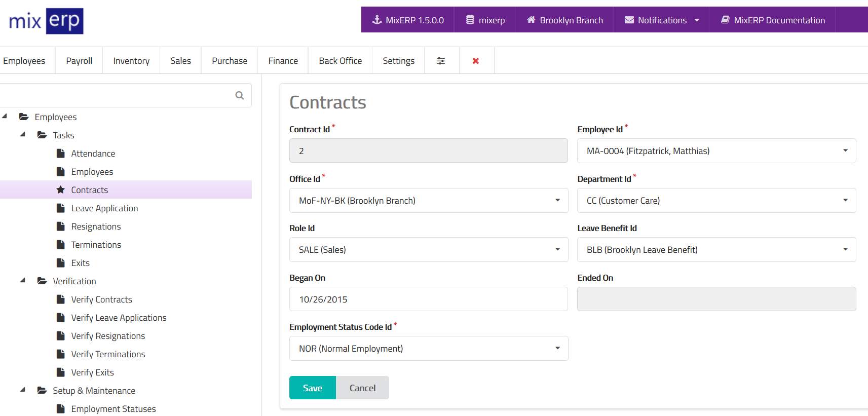This screenshot has height=416, width=868.
Task: Click the Cancel button
Action: 362,388
